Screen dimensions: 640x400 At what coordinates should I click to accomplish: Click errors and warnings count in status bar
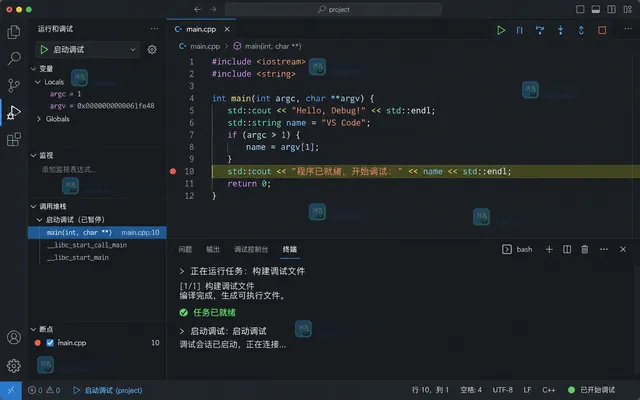click(x=44, y=390)
